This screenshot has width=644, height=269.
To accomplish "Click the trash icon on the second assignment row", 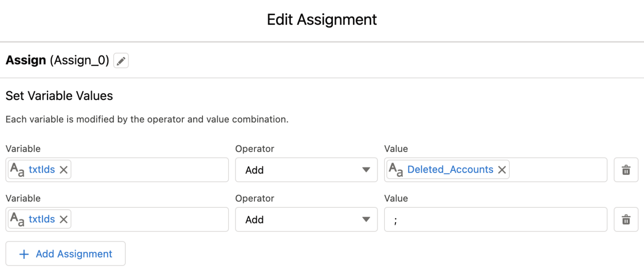I will pyautogui.click(x=626, y=219).
